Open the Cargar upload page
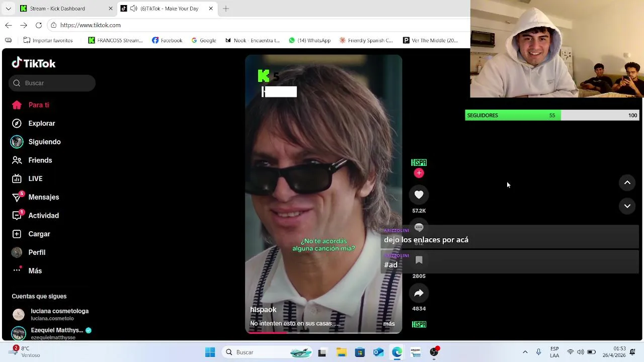 pyautogui.click(x=32, y=234)
